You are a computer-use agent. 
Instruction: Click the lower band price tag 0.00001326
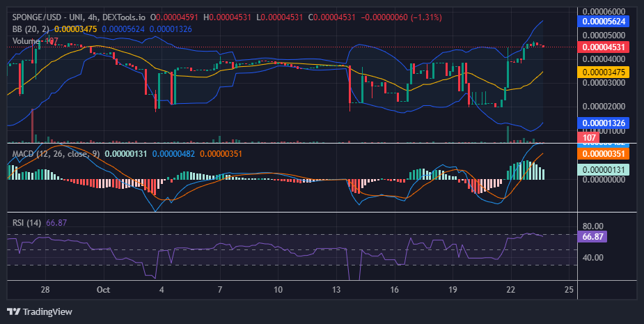(x=604, y=123)
